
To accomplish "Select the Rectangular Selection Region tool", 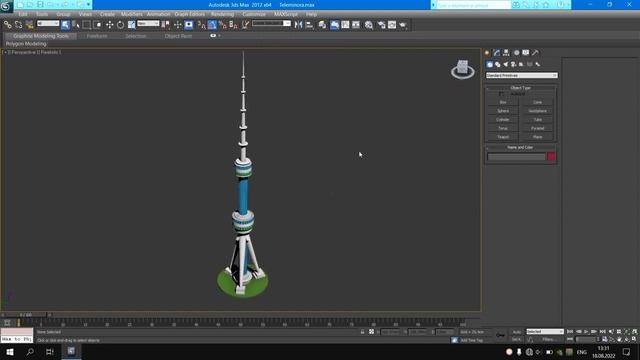I will pyautogui.click(x=87, y=25).
